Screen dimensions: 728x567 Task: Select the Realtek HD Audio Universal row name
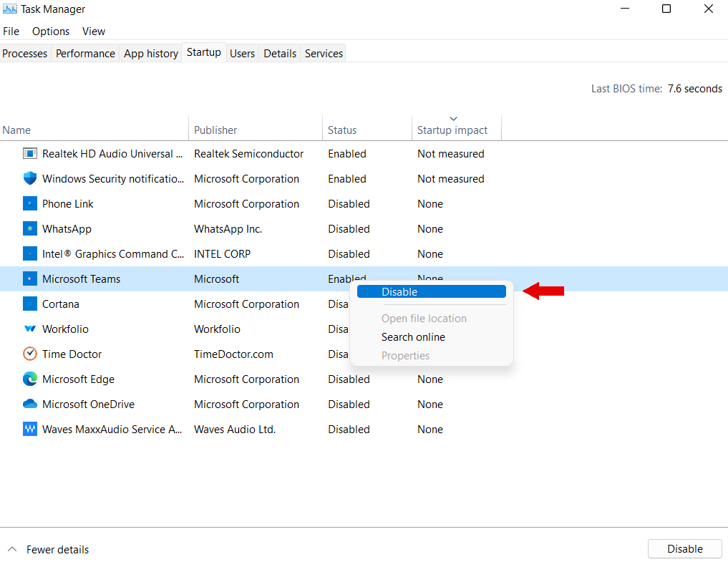[x=112, y=154]
